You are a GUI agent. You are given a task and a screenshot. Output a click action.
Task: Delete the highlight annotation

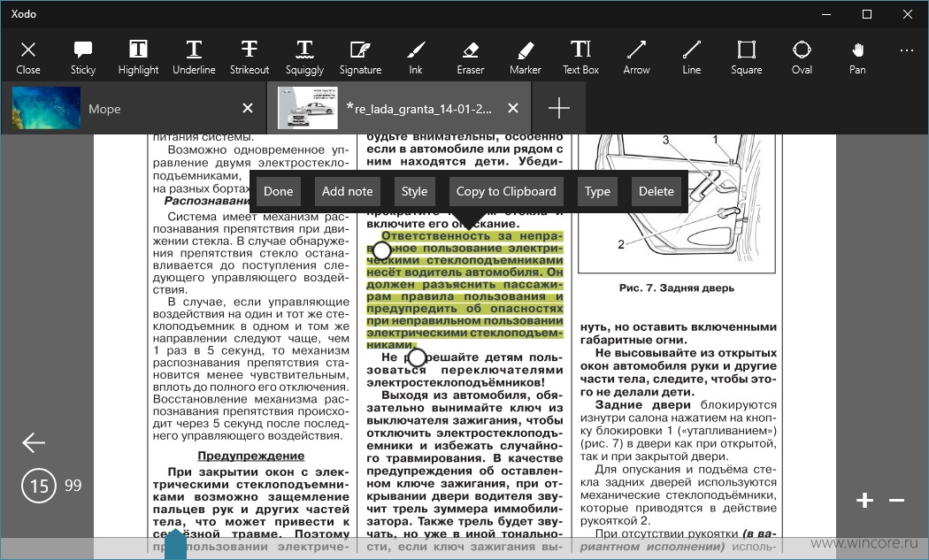point(656,191)
